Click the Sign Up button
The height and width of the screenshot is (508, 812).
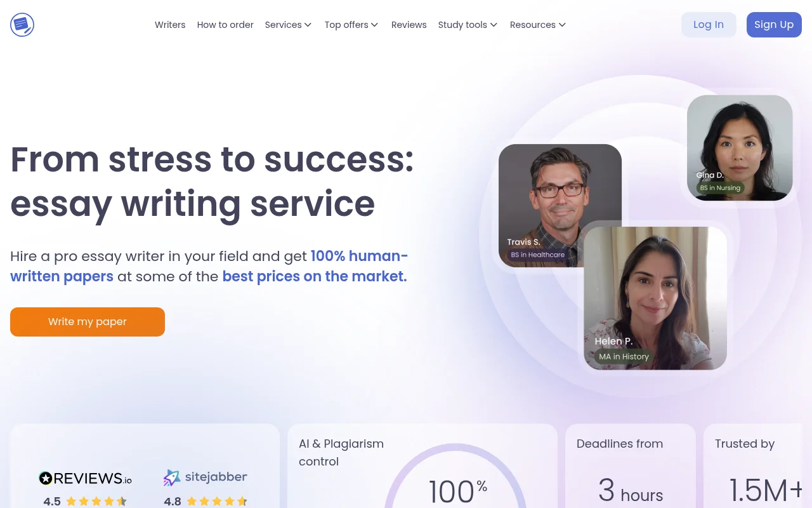774,25
